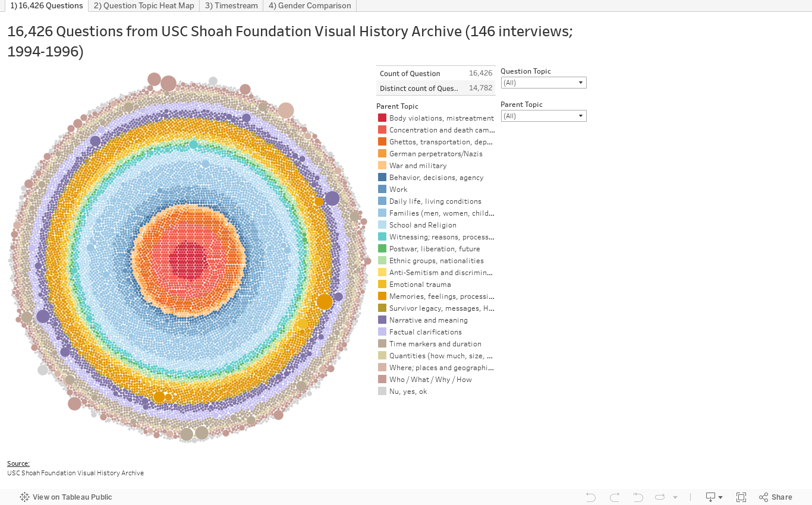
Task: Click the Witnessing; reasons teal swatch
Action: (x=382, y=237)
